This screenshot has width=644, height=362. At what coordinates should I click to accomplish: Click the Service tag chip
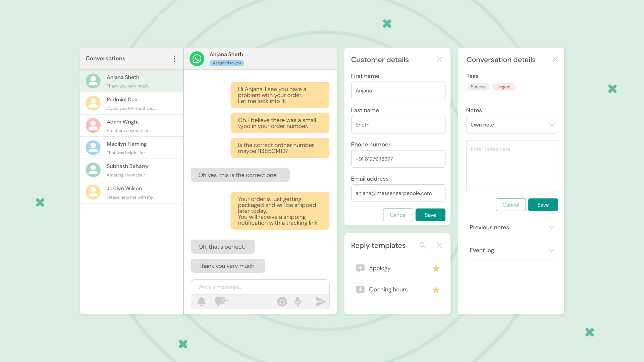pyautogui.click(x=478, y=87)
